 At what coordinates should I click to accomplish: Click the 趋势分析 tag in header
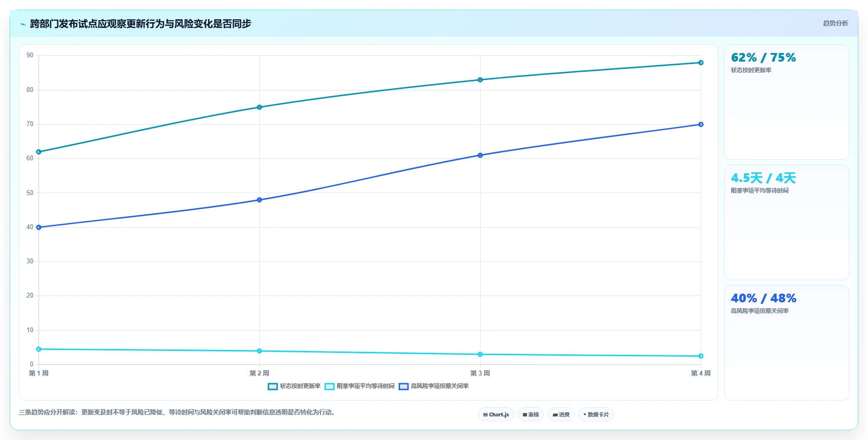tap(835, 23)
